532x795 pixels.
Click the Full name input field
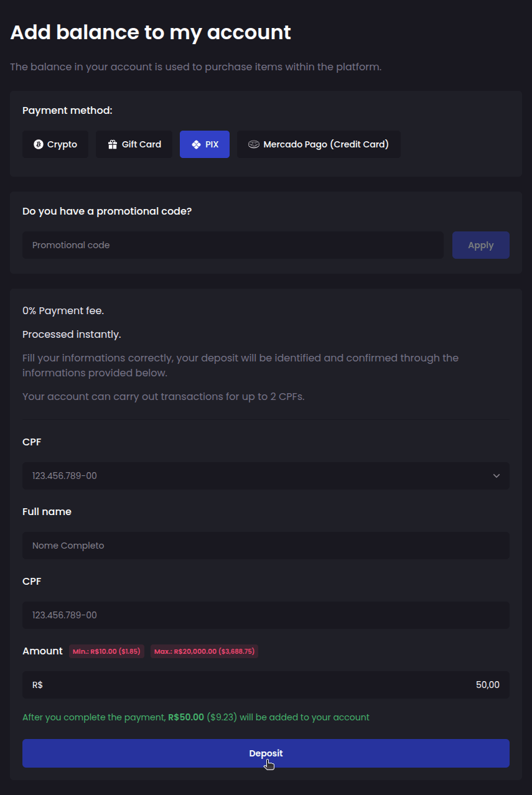tap(266, 545)
